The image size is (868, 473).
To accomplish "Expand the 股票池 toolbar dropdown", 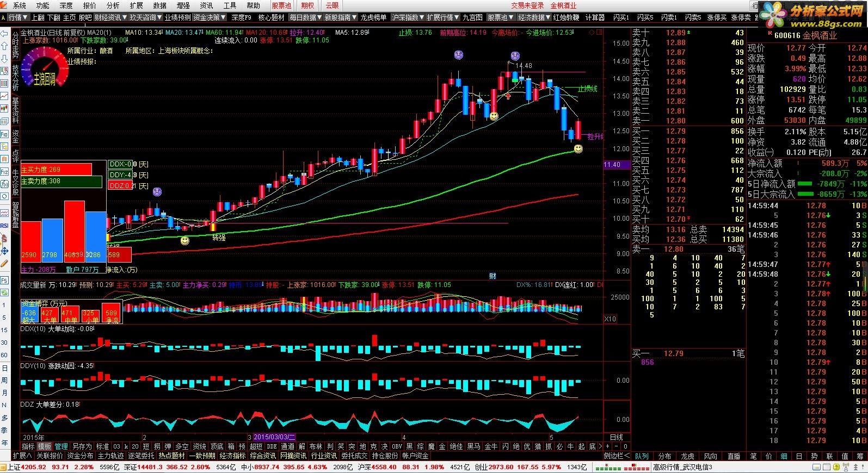I will [x=500, y=17].
